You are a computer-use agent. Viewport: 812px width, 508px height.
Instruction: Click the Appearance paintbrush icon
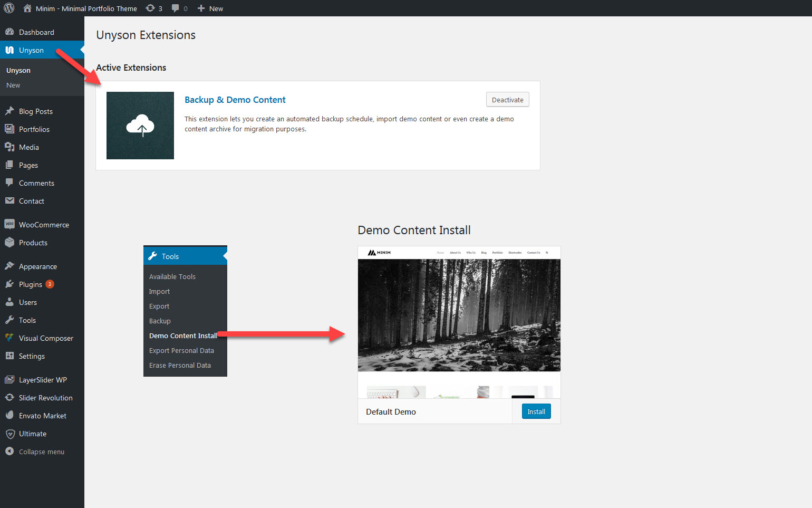click(9, 266)
